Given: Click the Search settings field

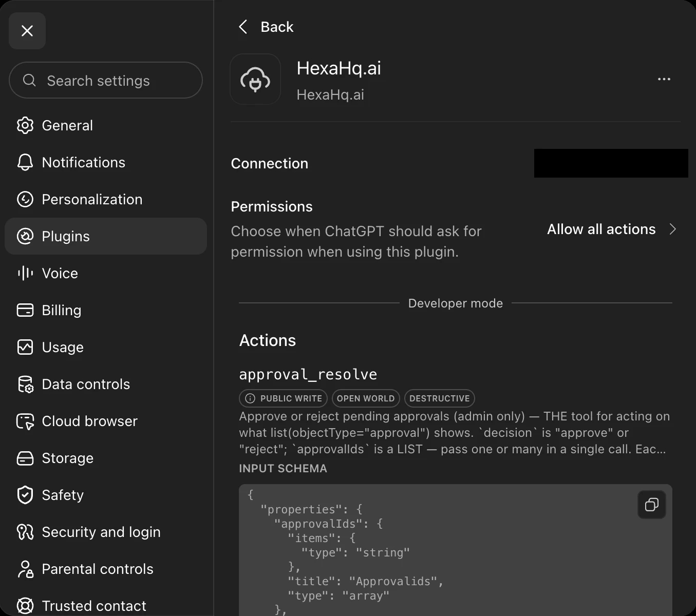Looking at the screenshot, I should click(x=106, y=80).
